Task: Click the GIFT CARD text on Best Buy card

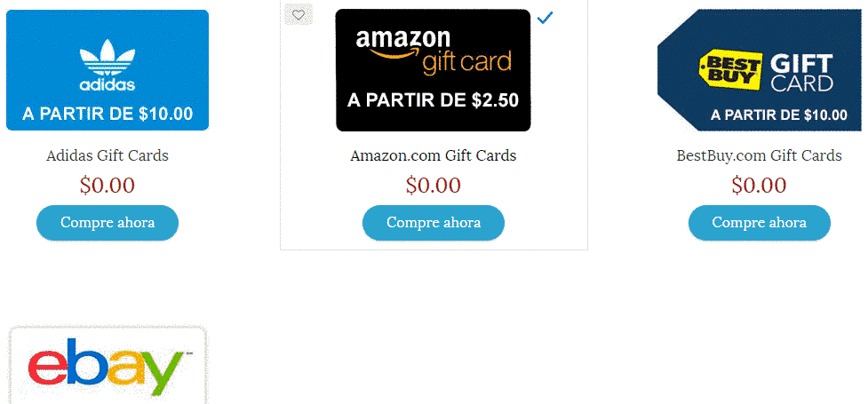Action: 801,73
